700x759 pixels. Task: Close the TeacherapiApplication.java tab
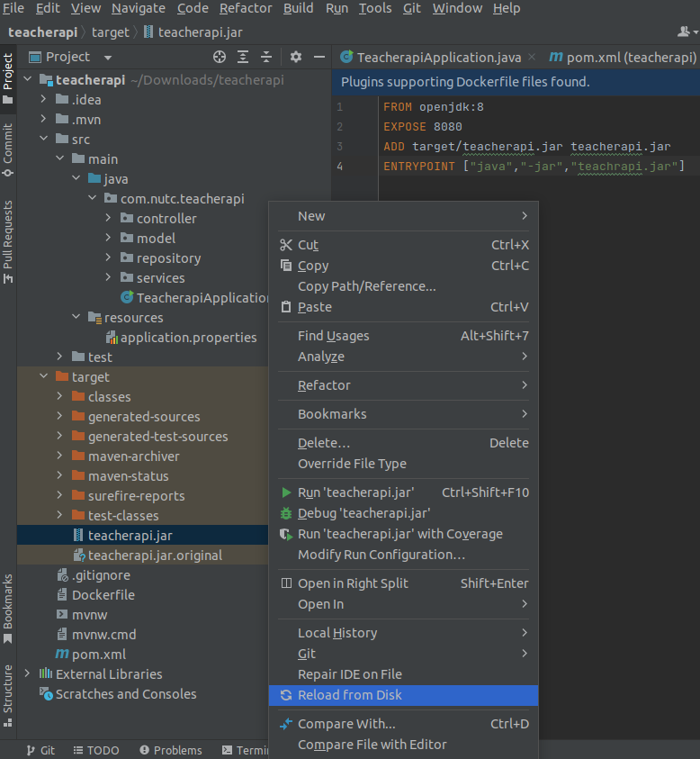click(532, 57)
